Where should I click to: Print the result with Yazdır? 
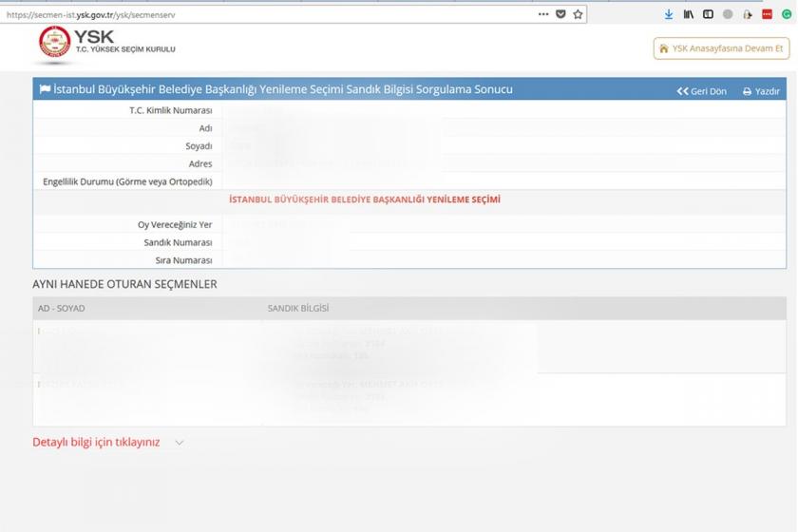[x=761, y=91]
